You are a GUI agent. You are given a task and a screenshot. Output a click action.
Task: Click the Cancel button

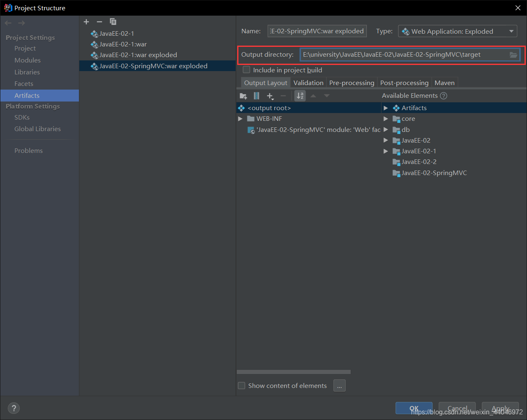[x=457, y=408]
